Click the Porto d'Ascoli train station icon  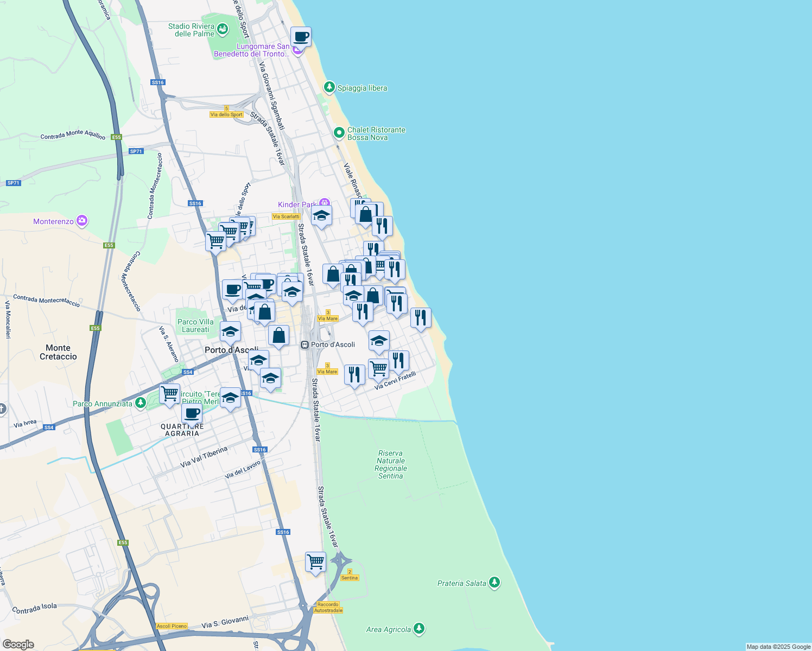pos(305,344)
